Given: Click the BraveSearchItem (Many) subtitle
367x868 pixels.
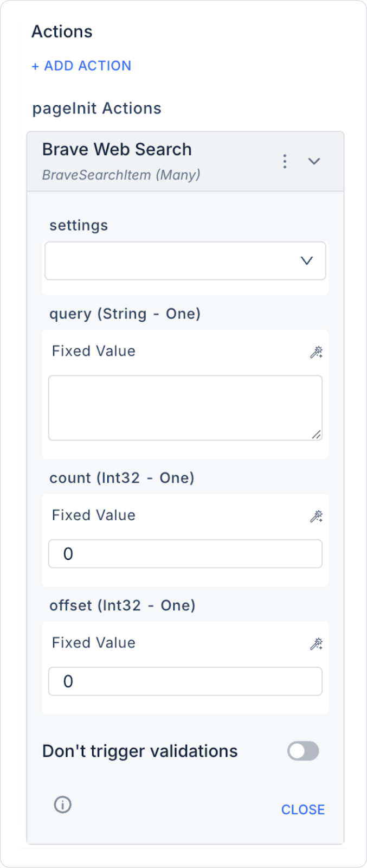Looking at the screenshot, I should (121, 175).
